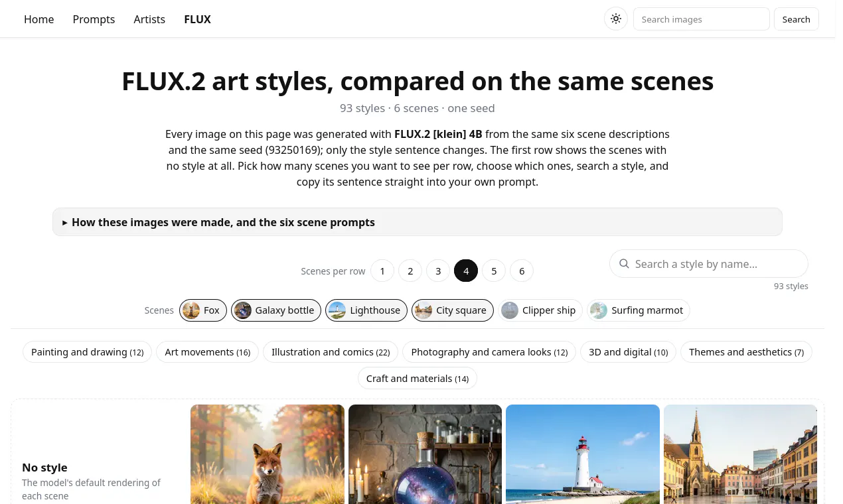Click the Galaxy bottle scene avatar icon
Viewport: 843px width, 504px height.
(243, 310)
